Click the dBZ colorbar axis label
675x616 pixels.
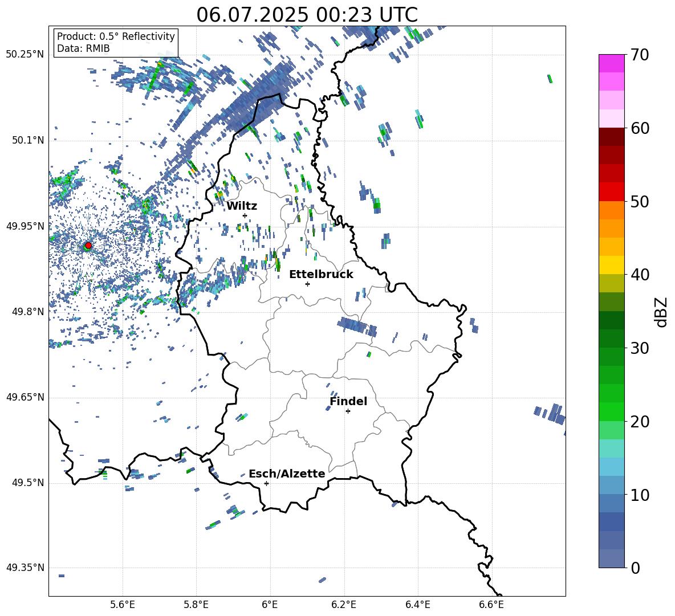pos(661,312)
